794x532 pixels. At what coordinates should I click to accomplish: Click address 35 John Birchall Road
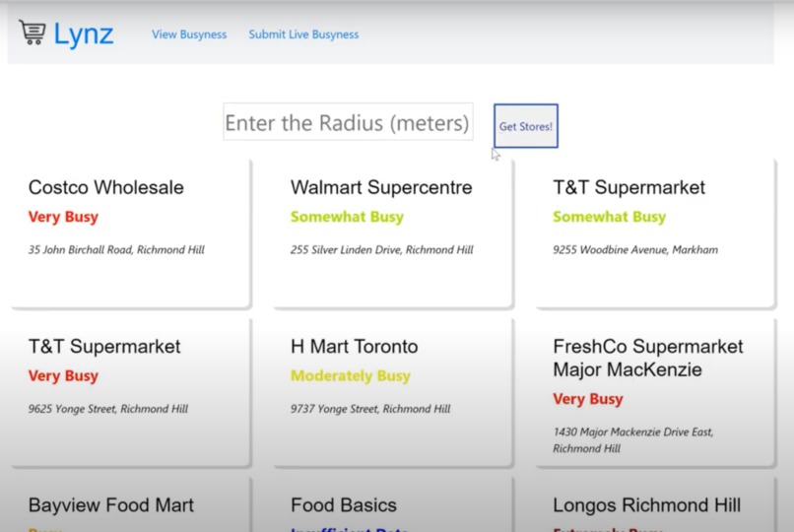116,249
